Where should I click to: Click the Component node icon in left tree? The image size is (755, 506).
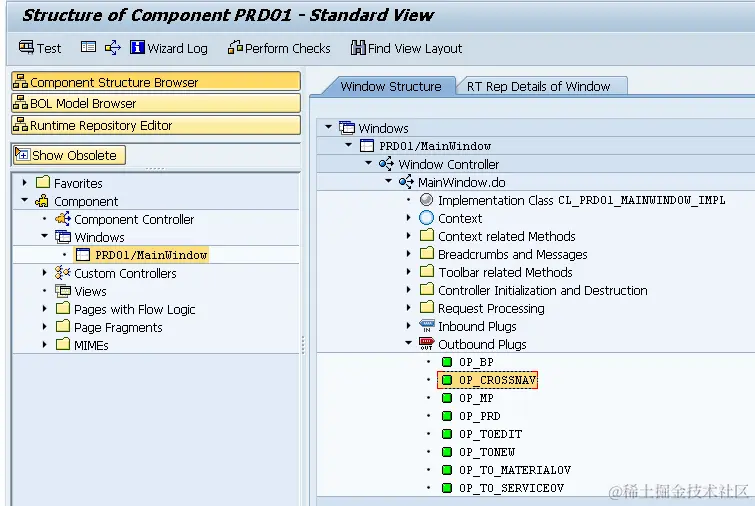42,201
